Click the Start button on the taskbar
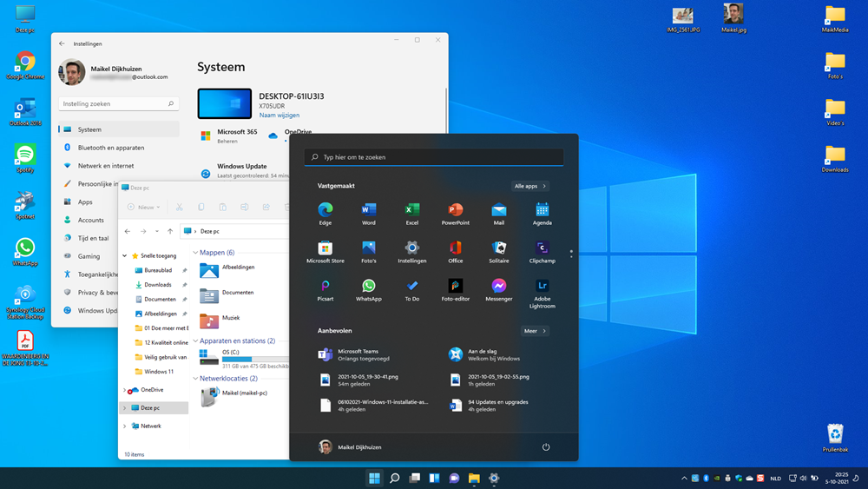868x489 pixels. 374,478
